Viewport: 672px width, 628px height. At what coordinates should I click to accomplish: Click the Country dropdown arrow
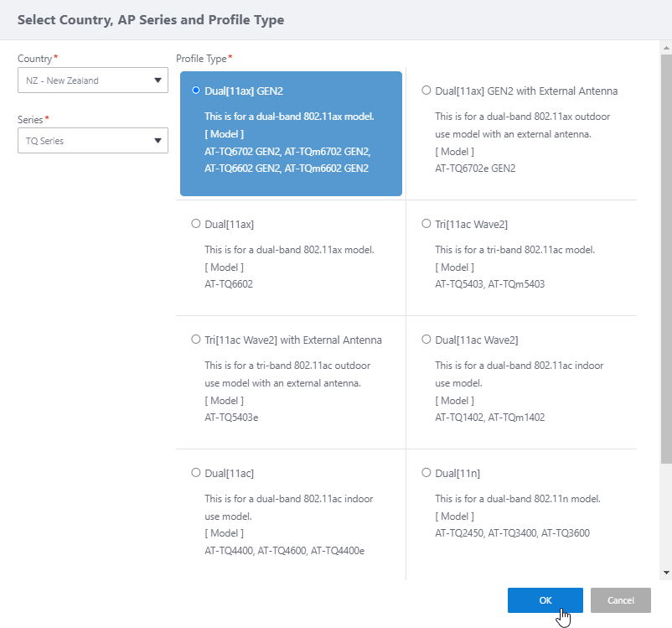pyautogui.click(x=158, y=80)
